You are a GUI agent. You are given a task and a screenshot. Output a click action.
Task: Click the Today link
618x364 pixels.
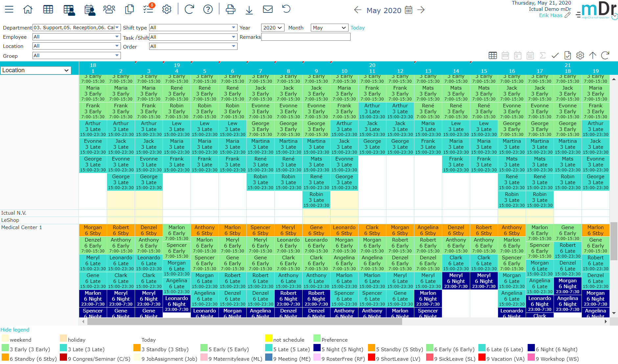pos(357,28)
